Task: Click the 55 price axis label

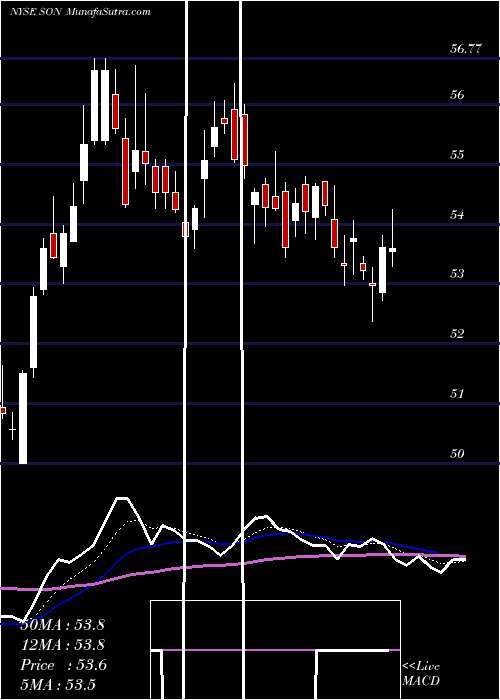Action: 458,155
